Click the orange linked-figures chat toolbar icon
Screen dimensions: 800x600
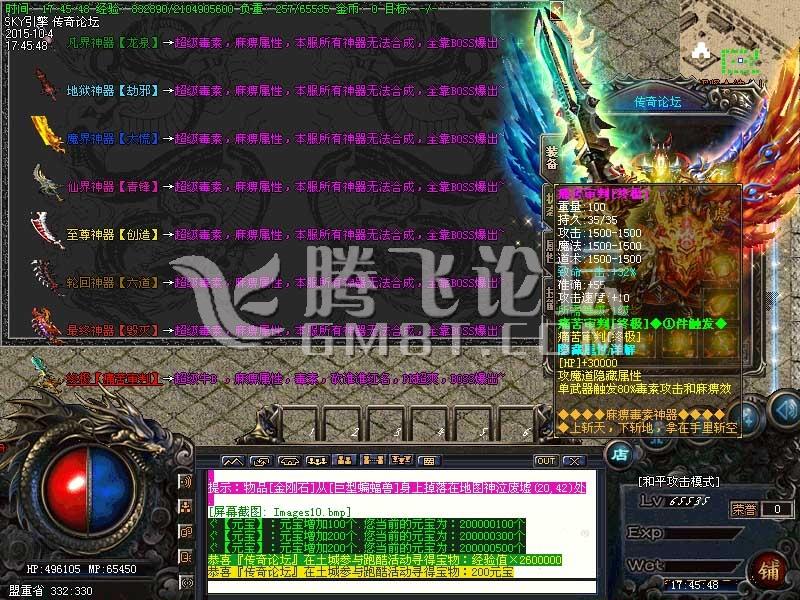372,460
